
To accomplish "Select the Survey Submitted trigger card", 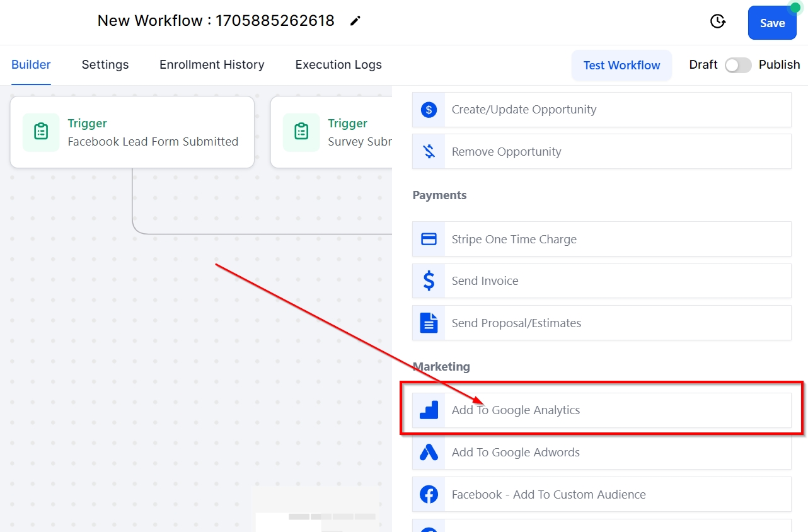I will (x=332, y=132).
